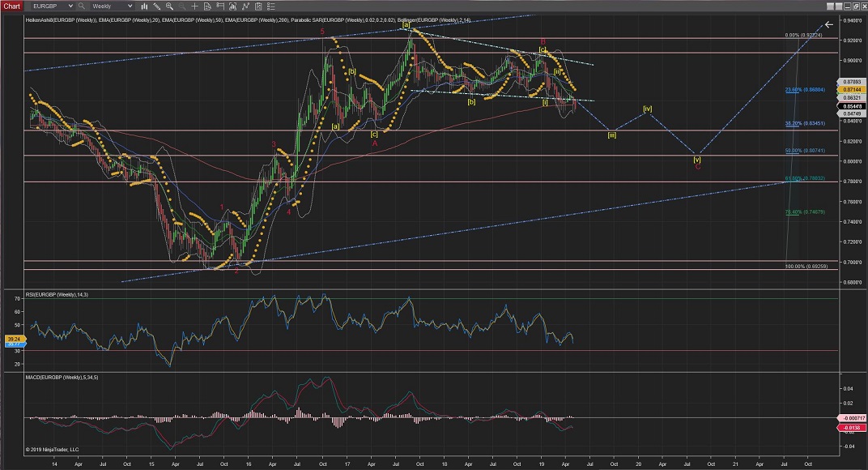Select the crosshair cursor icon

pos(195,6)
